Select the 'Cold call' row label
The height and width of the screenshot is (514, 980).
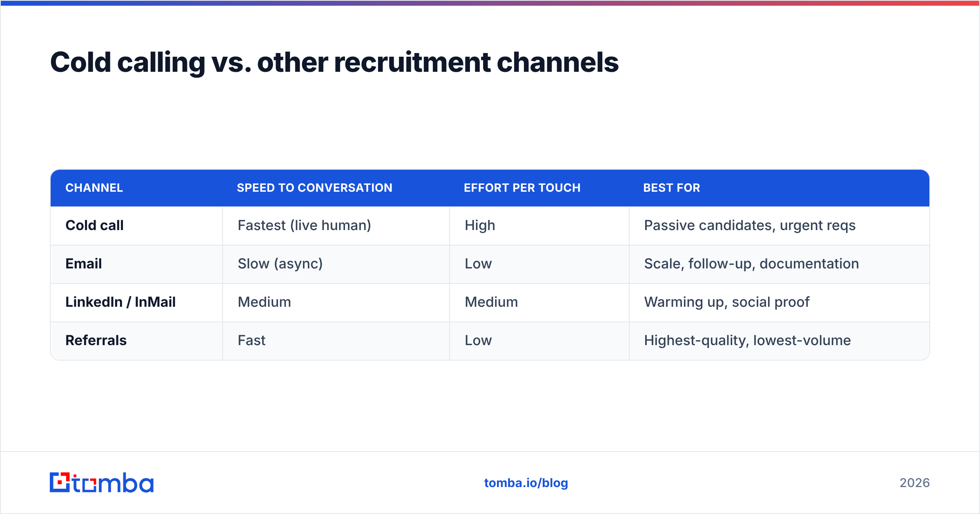94,225
